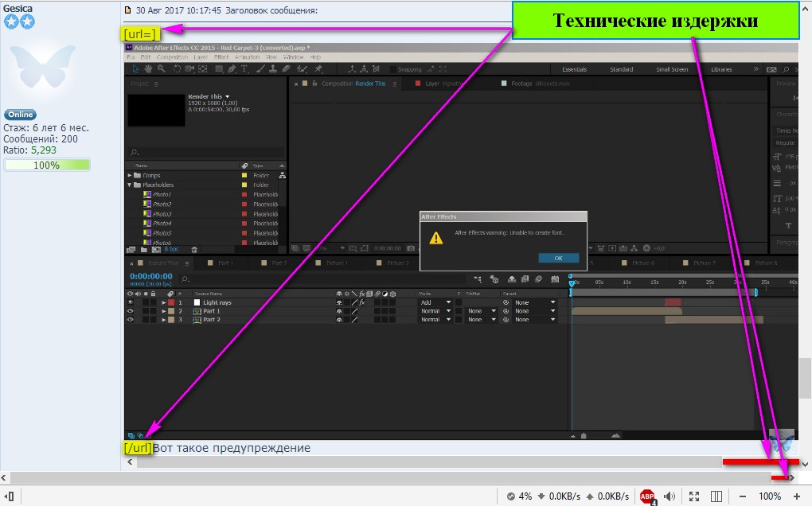Select the Type text tool
Screen dimensions: 812x506
tap(244, 68)
